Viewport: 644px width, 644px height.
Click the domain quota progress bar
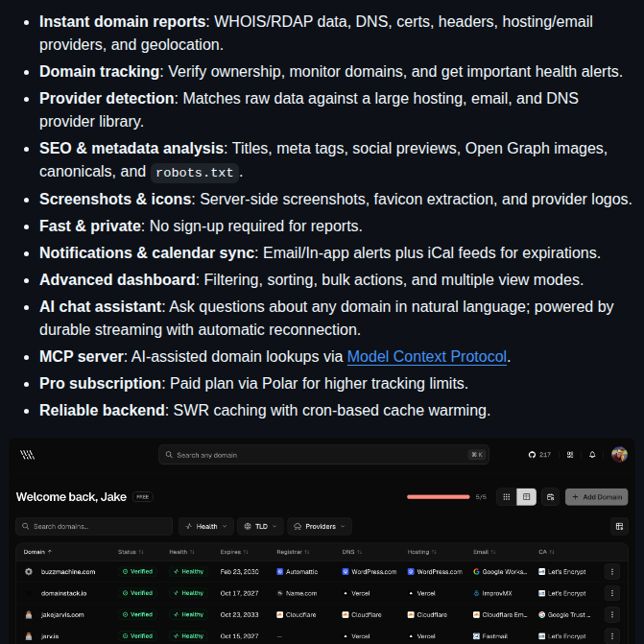coord(439,497)
